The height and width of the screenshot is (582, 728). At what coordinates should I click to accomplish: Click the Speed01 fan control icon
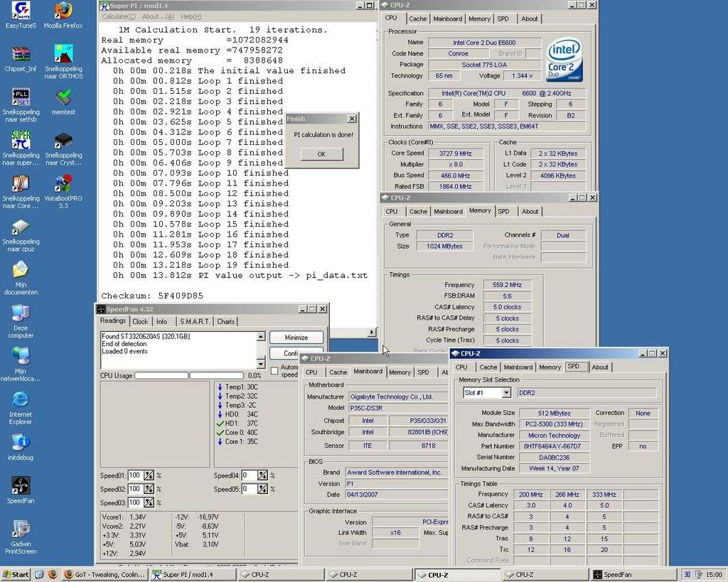pos(149,475)
